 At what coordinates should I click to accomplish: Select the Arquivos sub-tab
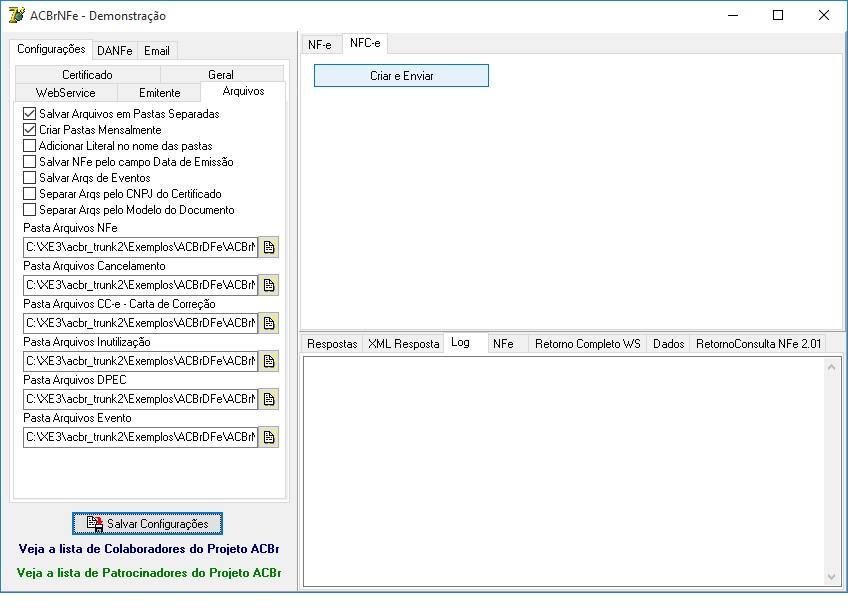click(243, 91)
